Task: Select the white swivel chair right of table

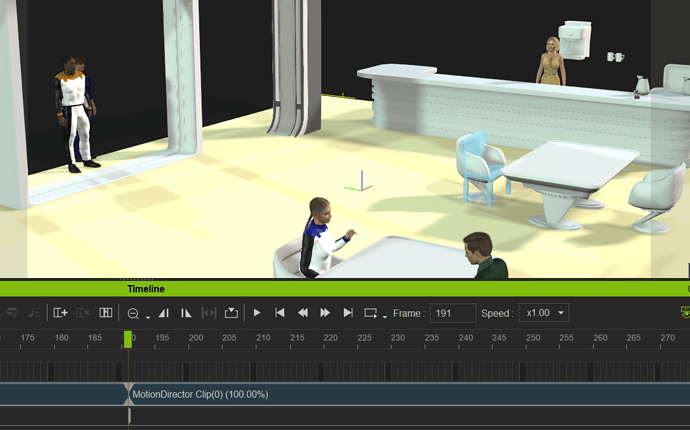Action: 656,198
